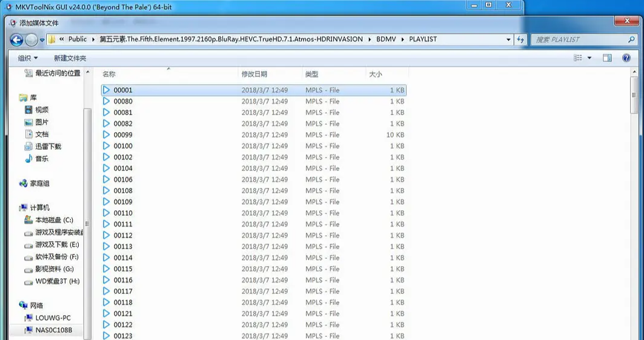This screenshot has width=644, height=340.
Task: Open the 音乐 library
Action: (x=36, y=159)
